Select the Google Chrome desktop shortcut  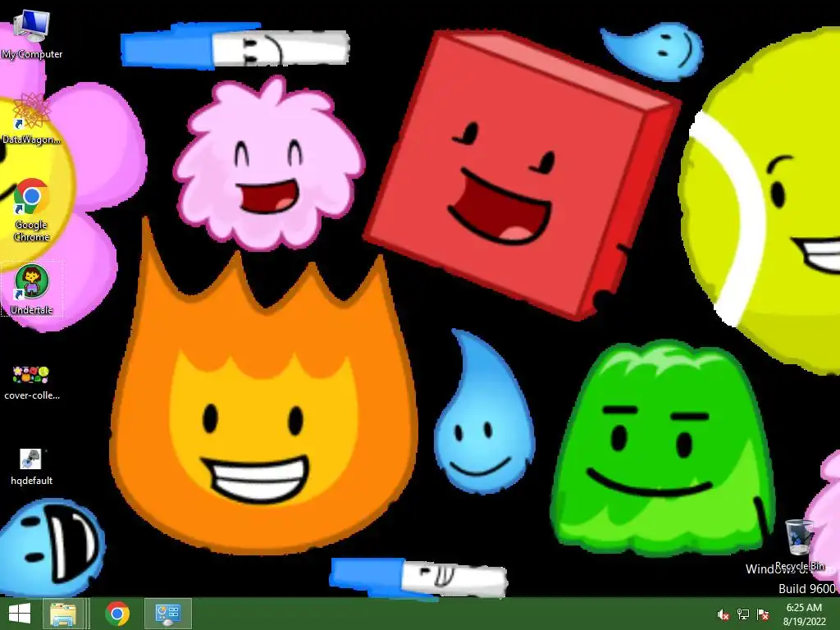click(x=32, y=210)
